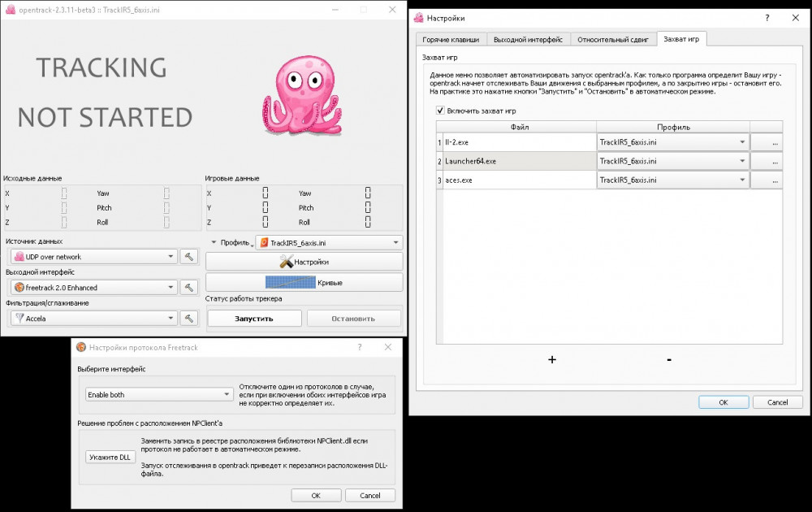Open output protocol settings hammer next to freetrack

click(x=189, y=287)
